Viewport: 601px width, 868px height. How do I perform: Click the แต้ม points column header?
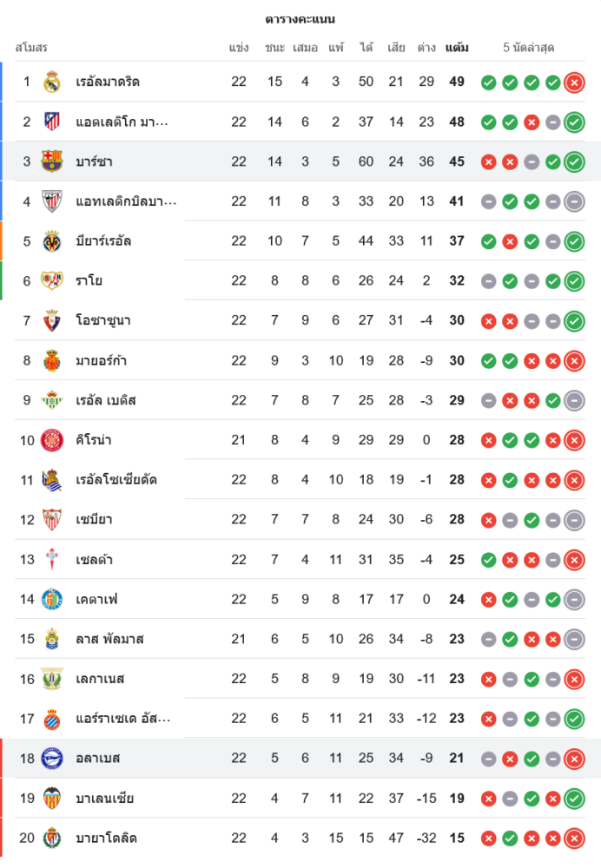tap(457, 48)
